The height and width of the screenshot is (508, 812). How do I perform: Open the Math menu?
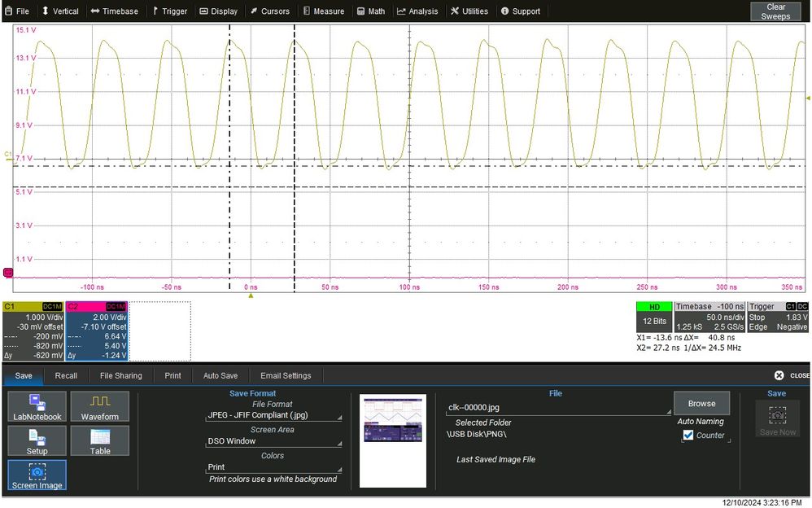[x=371, y=11]
